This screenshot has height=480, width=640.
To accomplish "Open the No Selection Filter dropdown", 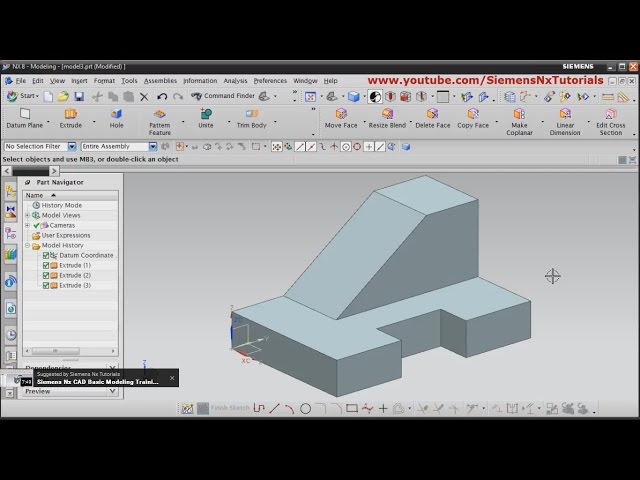I will click(72, 146).
